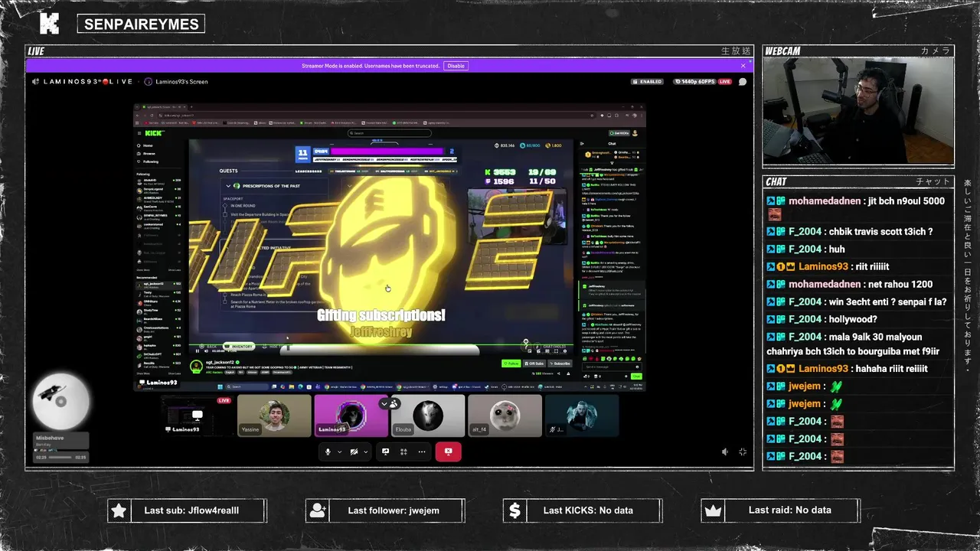Image resolution: width=980 pixels, height=551 pixels.
Task: Click Last KICKS dollar icon
Action: (x=514, y=510)
